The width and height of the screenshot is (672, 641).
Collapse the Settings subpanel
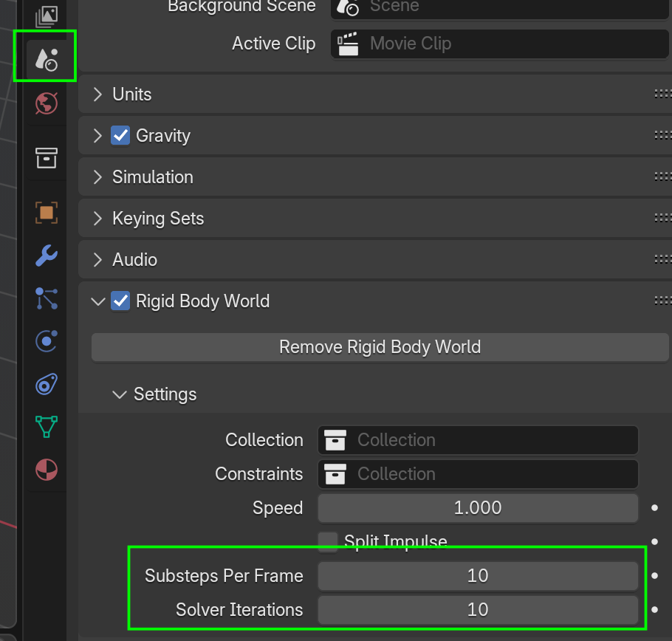(119, 394)
